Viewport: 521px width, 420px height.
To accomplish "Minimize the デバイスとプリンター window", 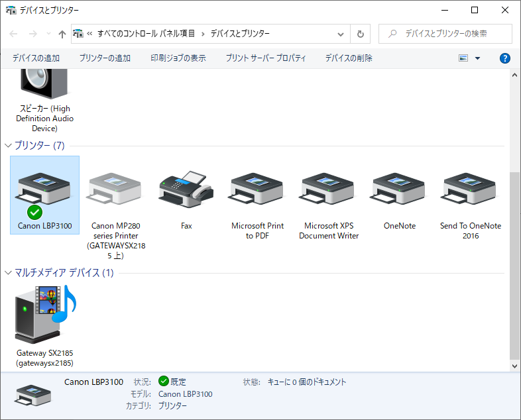I will click(x=445, y=11).
